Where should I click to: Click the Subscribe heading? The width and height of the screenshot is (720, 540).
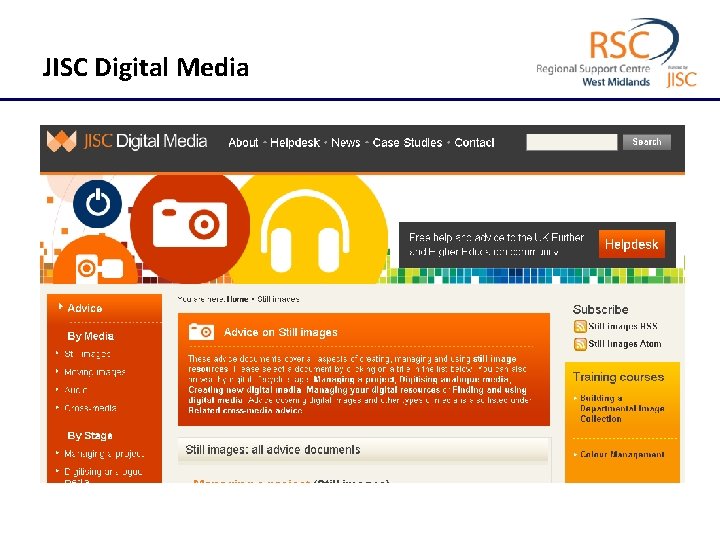[x=601, y=309]
